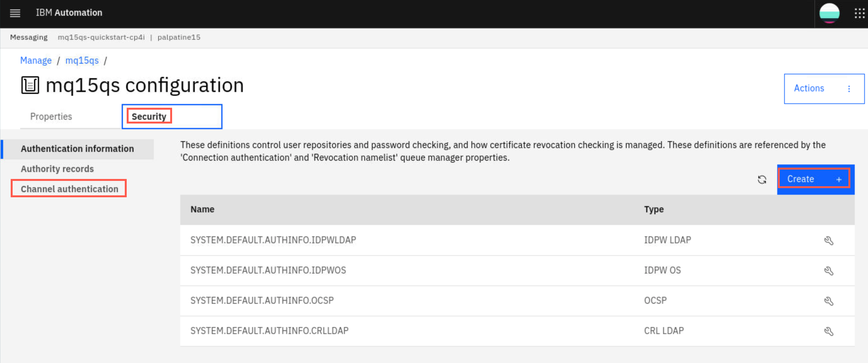The height and width of the screenshot is (363, 868).
Task: Open the app switcher grid icon
Action: click(x=859, y=13)
